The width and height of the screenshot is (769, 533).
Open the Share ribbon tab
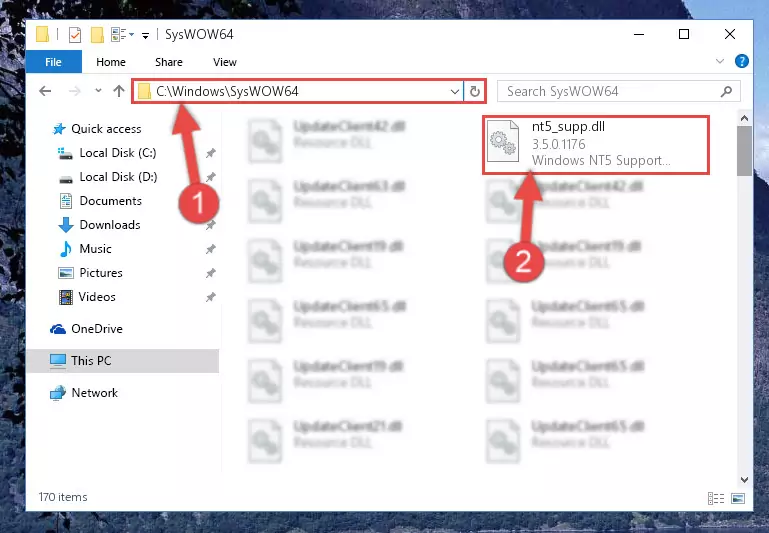click(x=169, y=62)
